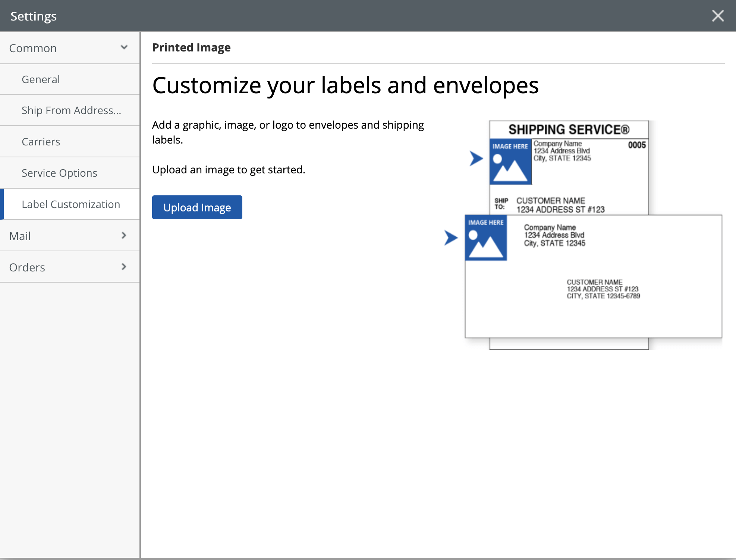The width and height of the screenshot is (736, 560).
Task: Select the Carriers settings tab
Action: click(70, 141)
